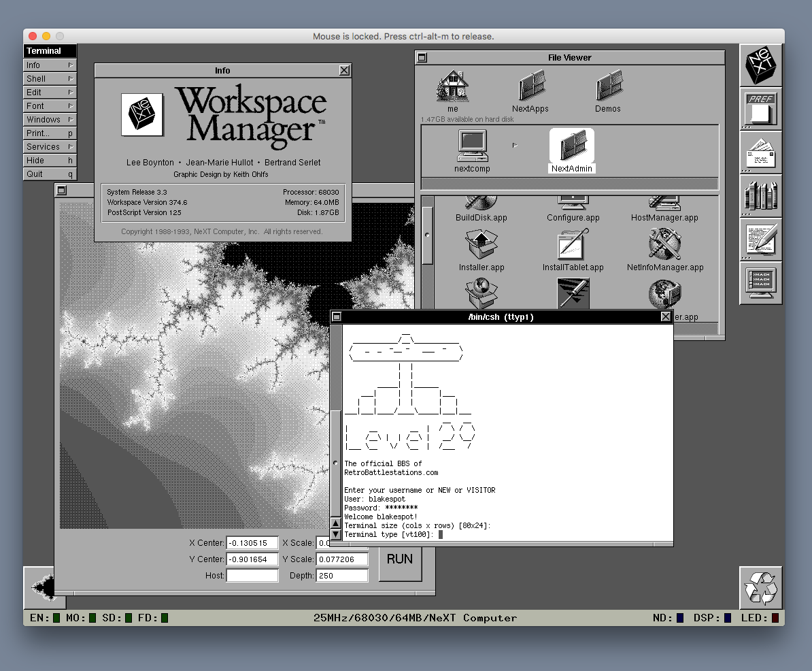Expand the Services submenu
812x671 pixels.
pos(50,146)
